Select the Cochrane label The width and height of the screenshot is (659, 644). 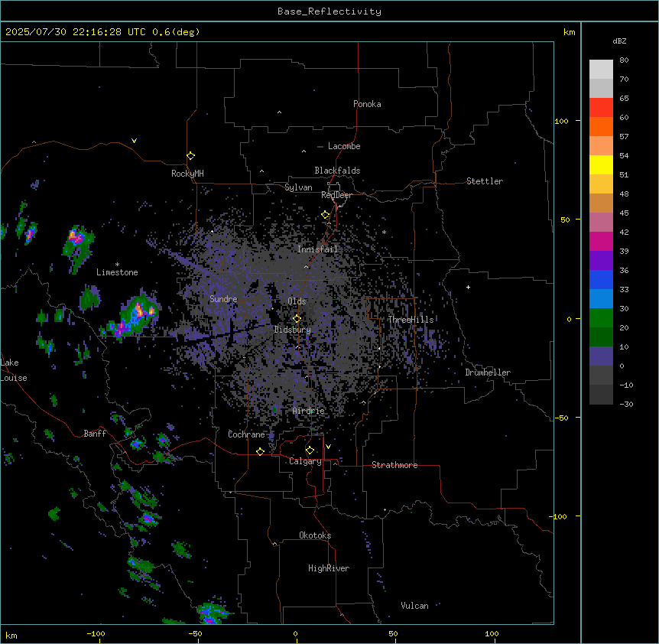246,434
